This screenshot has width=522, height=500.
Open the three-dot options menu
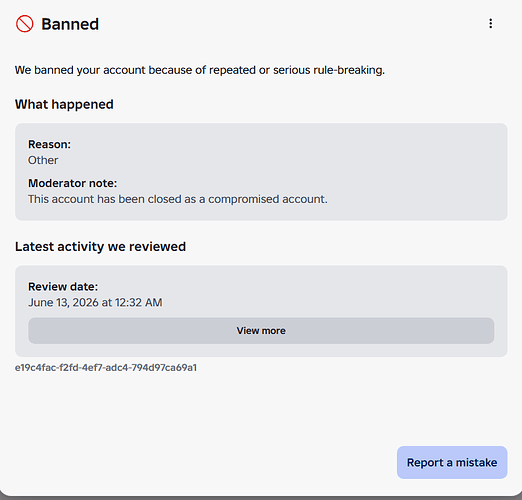click(490, 24)
